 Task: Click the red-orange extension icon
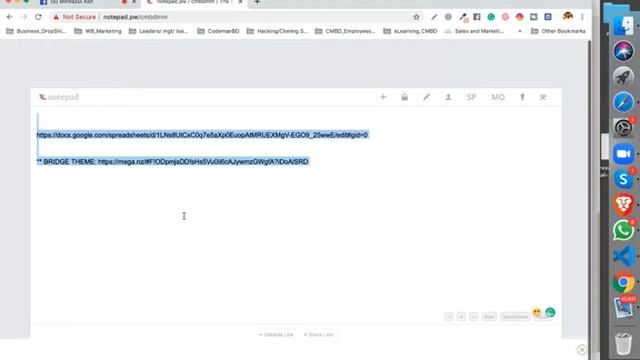(519, 17)
